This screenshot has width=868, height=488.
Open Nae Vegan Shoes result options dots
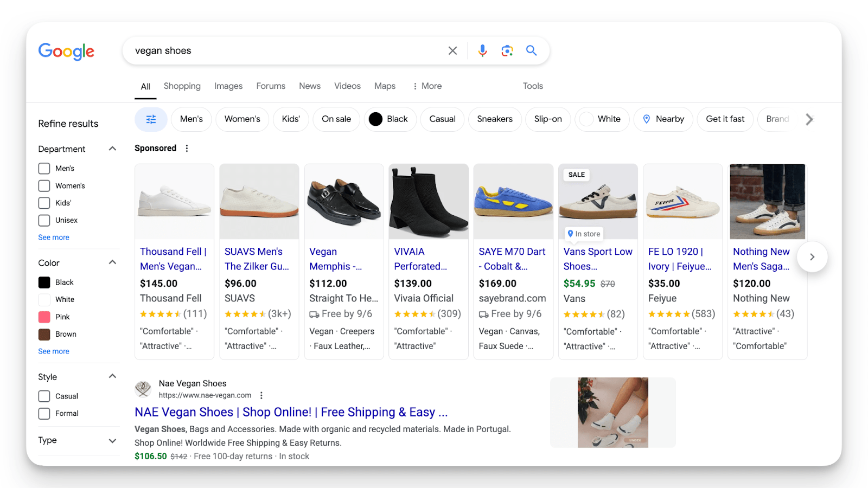(x=261, y=395)
